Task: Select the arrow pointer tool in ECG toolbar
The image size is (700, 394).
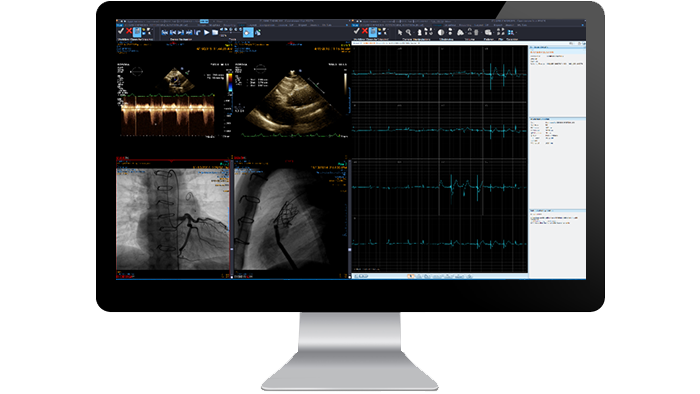Action: 400,33
